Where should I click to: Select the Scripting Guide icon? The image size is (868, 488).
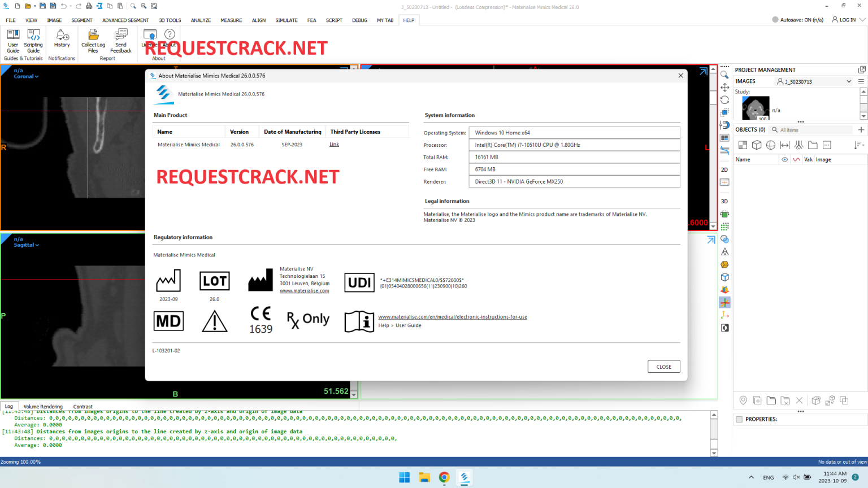pos(33,42)
